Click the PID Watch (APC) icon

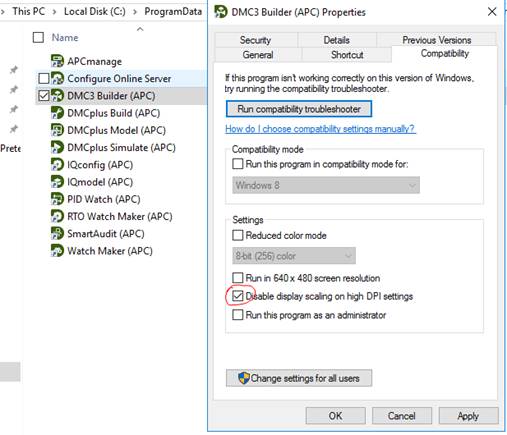coord(57,199)
